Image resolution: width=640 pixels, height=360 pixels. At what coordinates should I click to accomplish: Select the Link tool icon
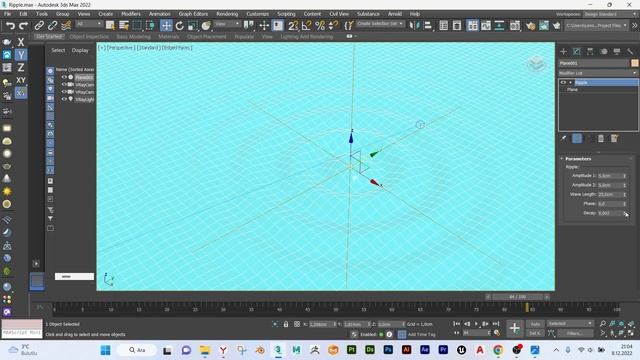pos(39,26)
